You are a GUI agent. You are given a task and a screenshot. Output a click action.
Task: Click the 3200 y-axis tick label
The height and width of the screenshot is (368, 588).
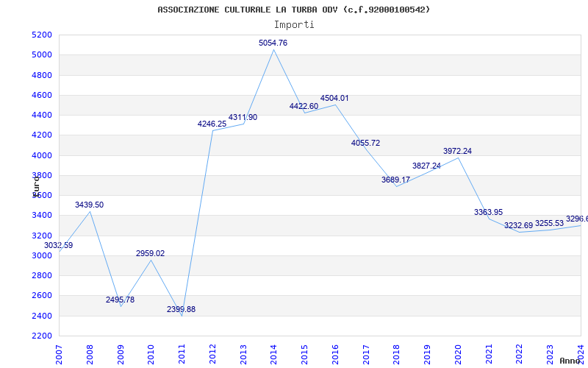42,236
